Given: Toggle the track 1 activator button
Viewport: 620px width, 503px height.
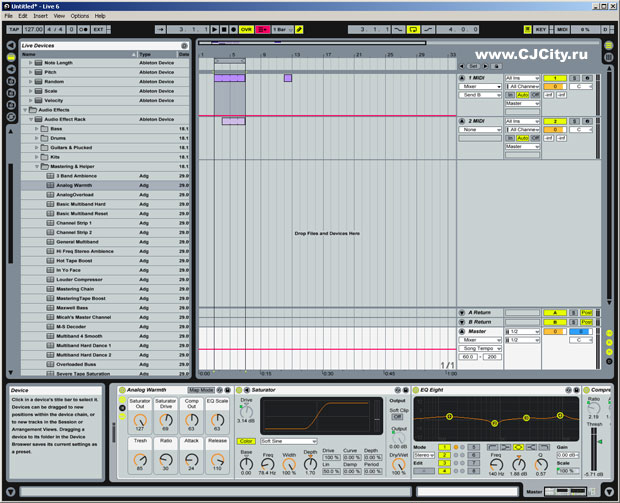Looking at the screenshot, I should pos(555,78).
